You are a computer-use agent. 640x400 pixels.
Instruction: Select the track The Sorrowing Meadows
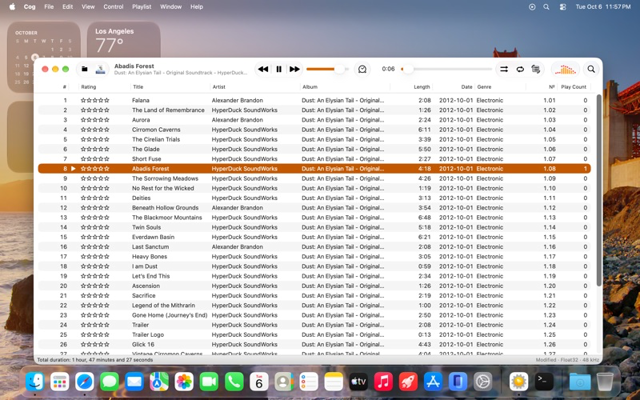(165, 178)
